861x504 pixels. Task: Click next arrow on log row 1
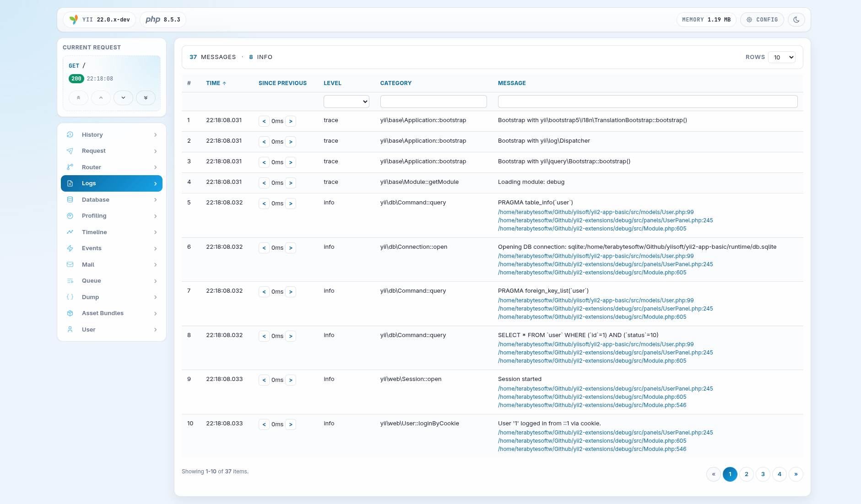(291, 121)
